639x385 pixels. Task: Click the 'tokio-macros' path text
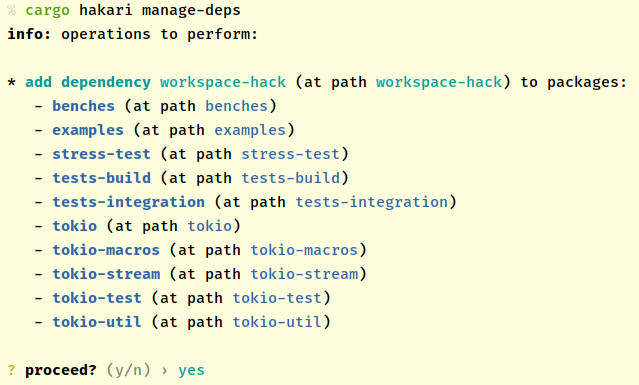point(304,250)
